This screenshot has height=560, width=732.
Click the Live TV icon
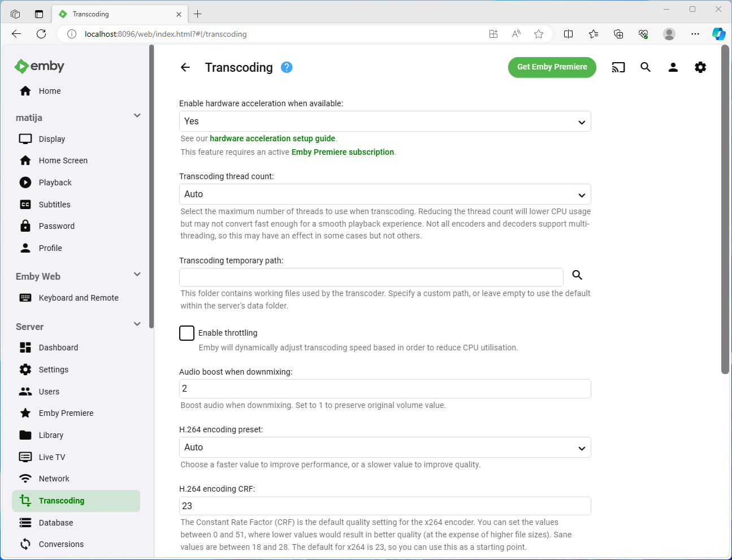click(25, 457)
